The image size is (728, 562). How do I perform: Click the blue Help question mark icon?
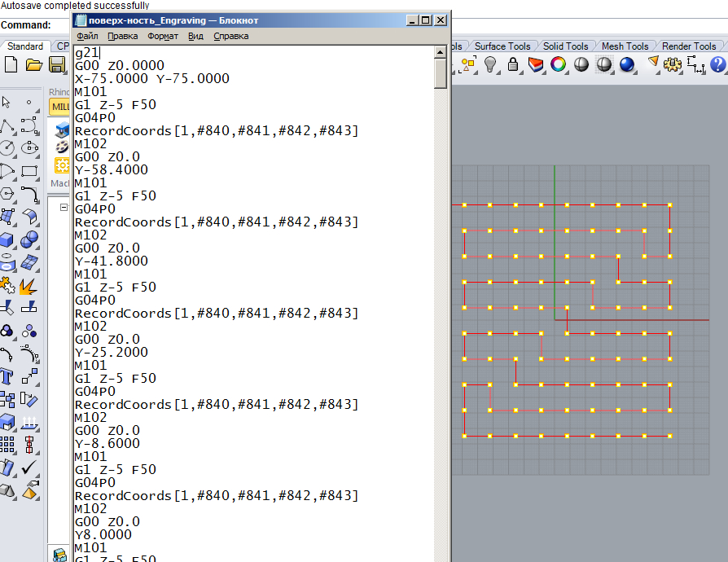click(x=717, y=64)
